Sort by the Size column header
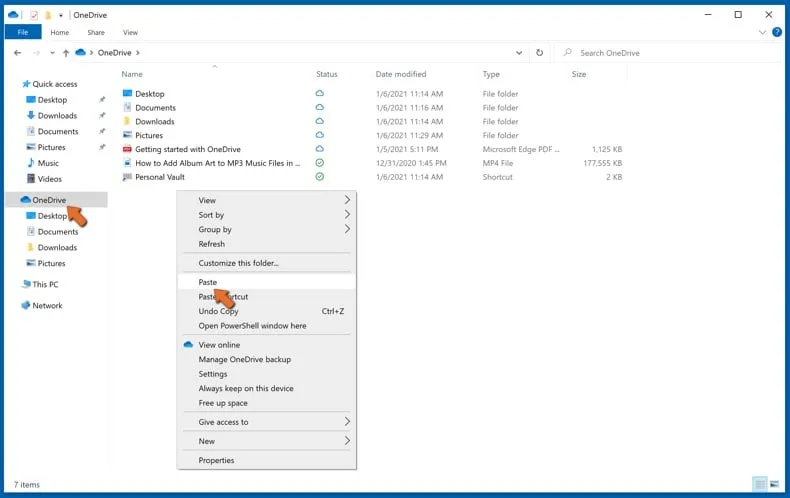Viewport: 790px width, 498px height. pos(578,74)
